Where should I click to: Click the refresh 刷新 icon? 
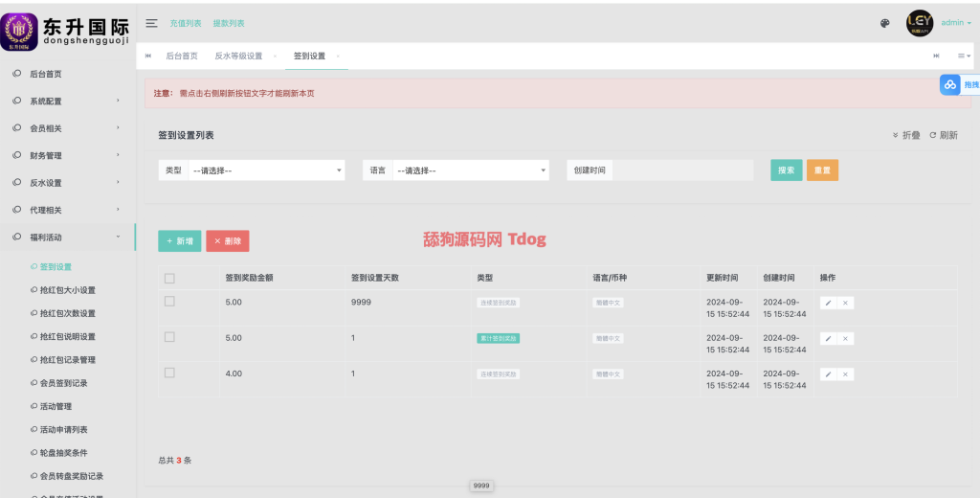(943, 136)
